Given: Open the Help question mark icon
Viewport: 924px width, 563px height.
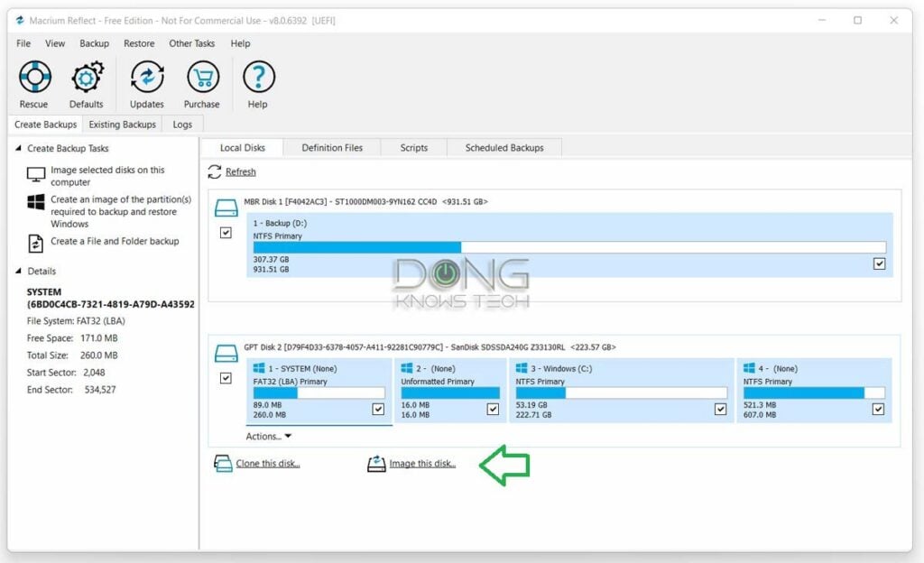Looking at the screenshot, I should coord(259,78).
